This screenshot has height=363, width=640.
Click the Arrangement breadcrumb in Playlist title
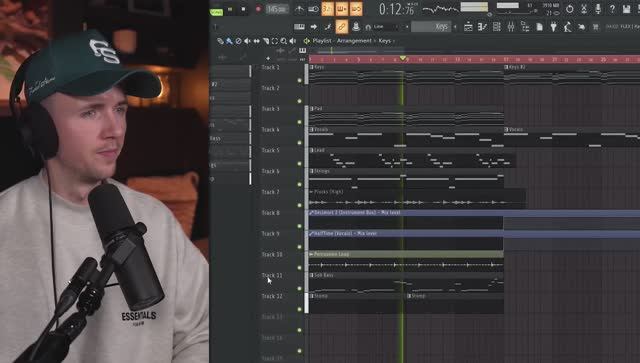click(x=354, y=41)
